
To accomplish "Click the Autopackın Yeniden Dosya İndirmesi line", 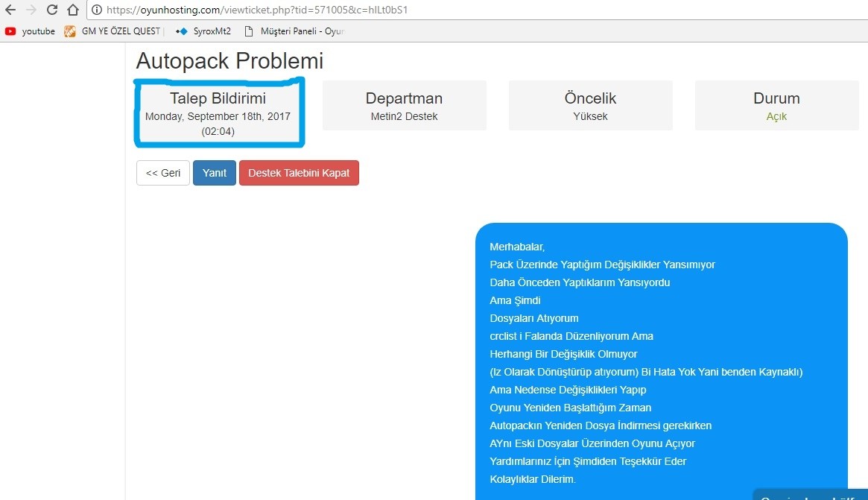I will pyautogui.click(x=600, y=425).
